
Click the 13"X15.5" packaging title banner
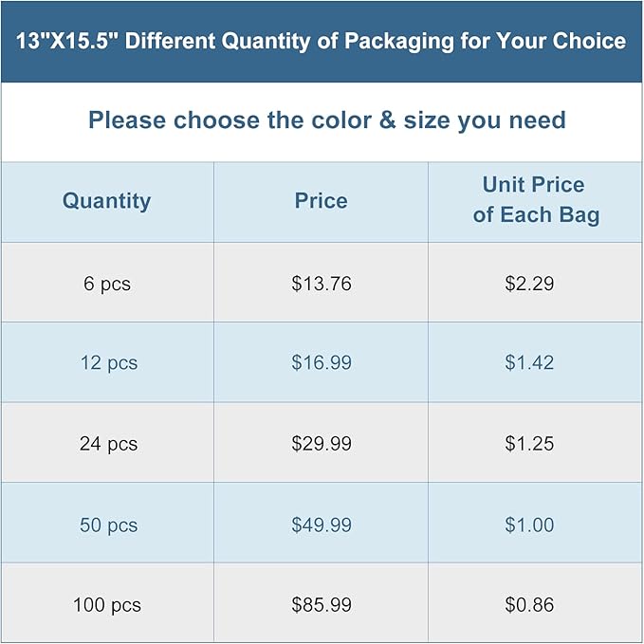(322, 42)
